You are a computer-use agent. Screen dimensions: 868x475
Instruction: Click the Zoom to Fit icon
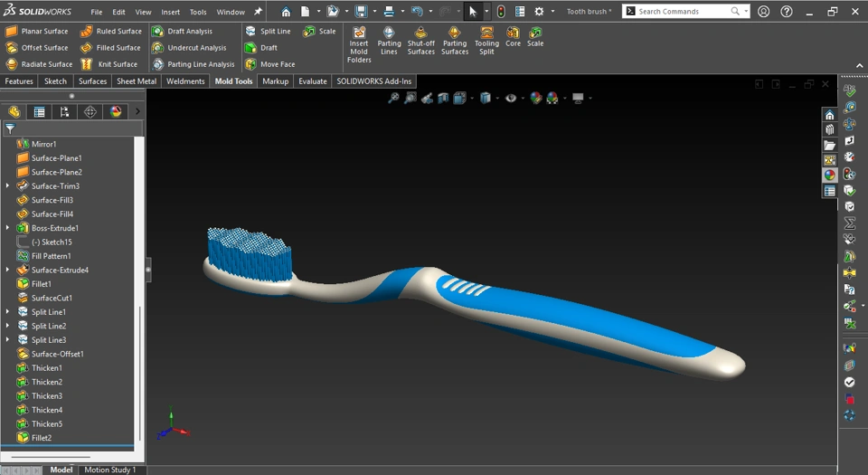393,98
